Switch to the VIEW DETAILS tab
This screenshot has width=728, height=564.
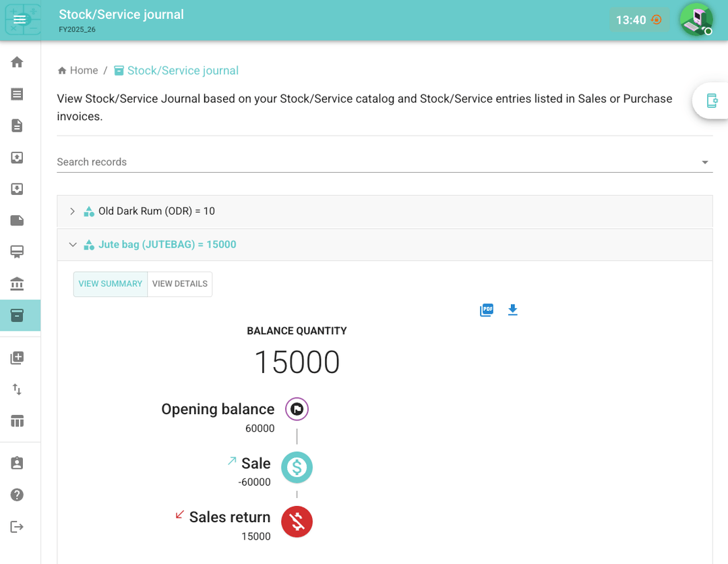click(180, 284)
